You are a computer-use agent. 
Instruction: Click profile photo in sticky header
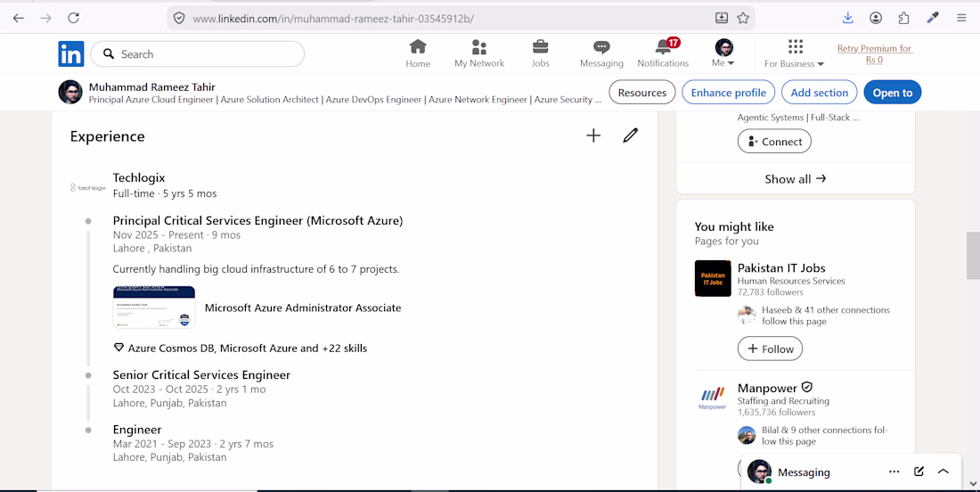[x=70, y=92]
